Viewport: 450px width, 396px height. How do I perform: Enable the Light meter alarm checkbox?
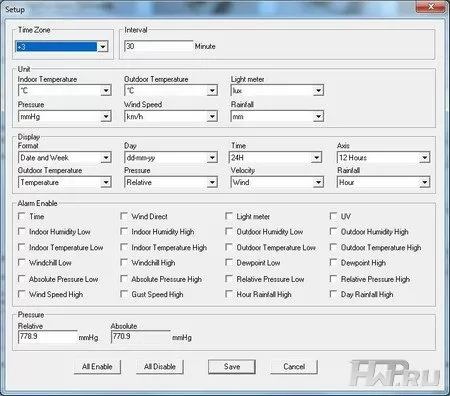(x=229, y=216)
